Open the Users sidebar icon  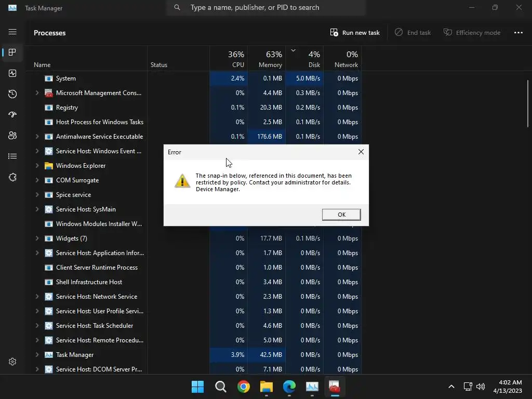click(x=12, y=136)
